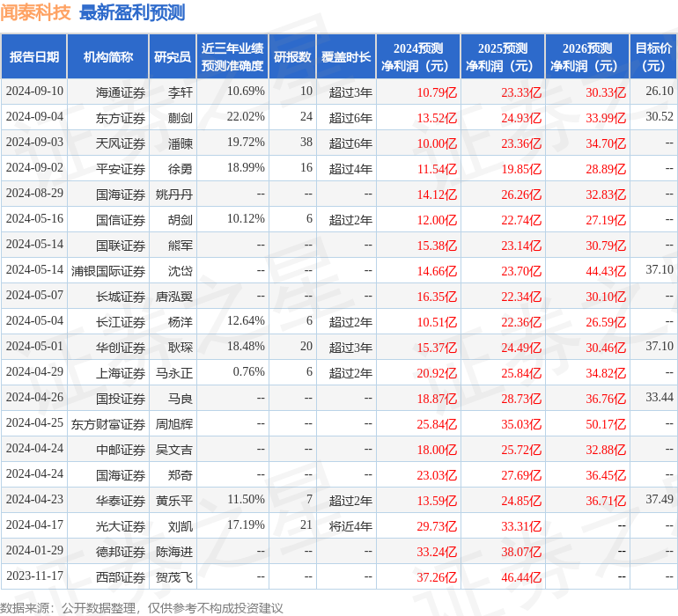
Task: Click the 2026预测净利润 column header
Action: click(587, 56)
